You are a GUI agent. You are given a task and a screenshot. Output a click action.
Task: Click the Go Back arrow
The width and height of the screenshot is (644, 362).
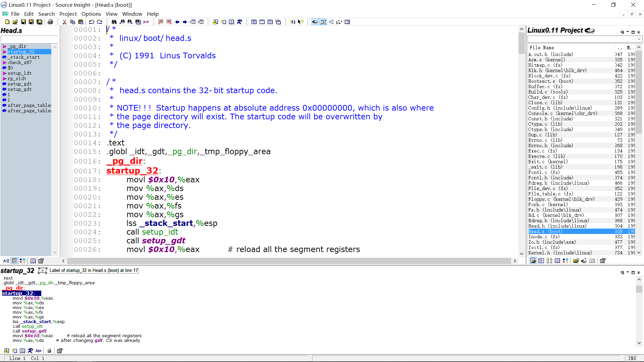pos(177,22)
